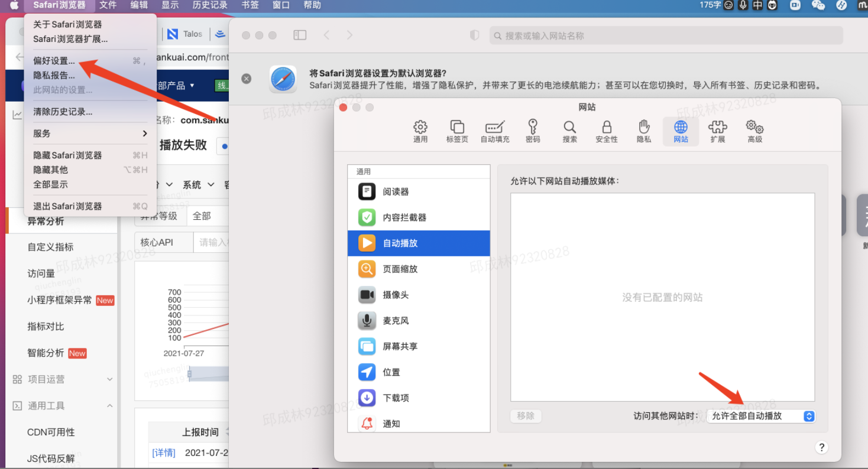
Task: Select Security (安全性) lock icon
Action: tap(606, 131)
